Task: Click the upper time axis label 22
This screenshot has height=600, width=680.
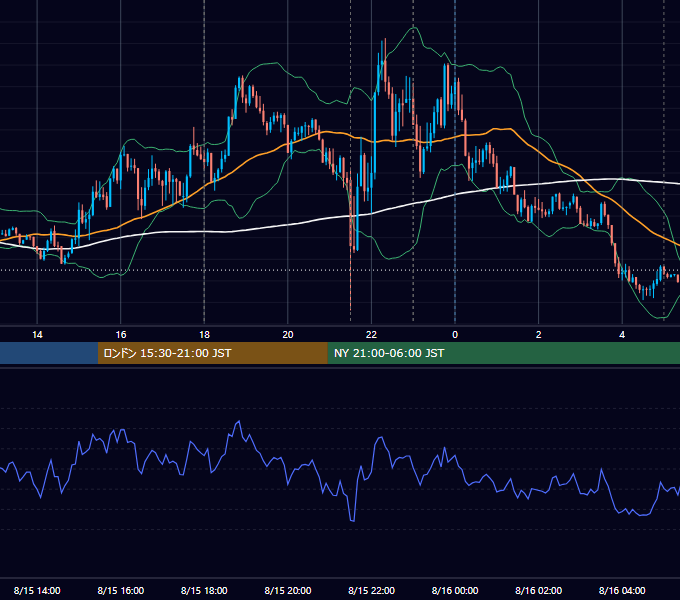Action: tap(371, 335)
